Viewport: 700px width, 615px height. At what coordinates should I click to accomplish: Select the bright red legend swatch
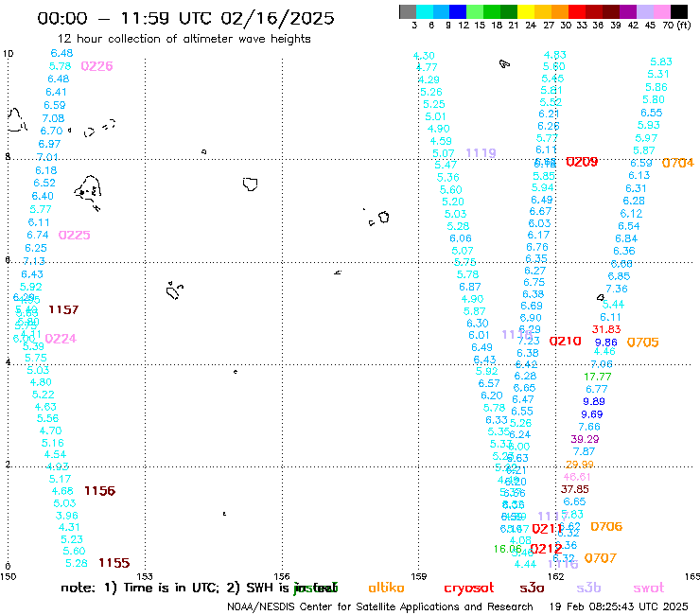coord(577,11)
